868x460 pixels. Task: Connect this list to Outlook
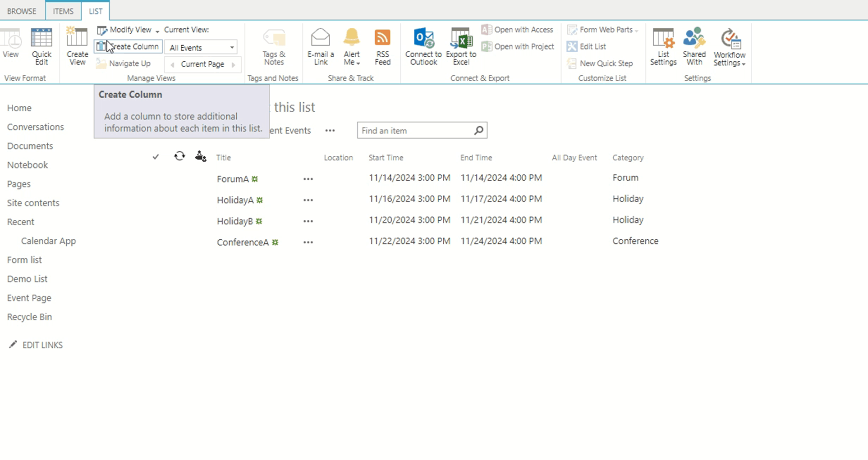pyautogui.click(x=423, y=46)
